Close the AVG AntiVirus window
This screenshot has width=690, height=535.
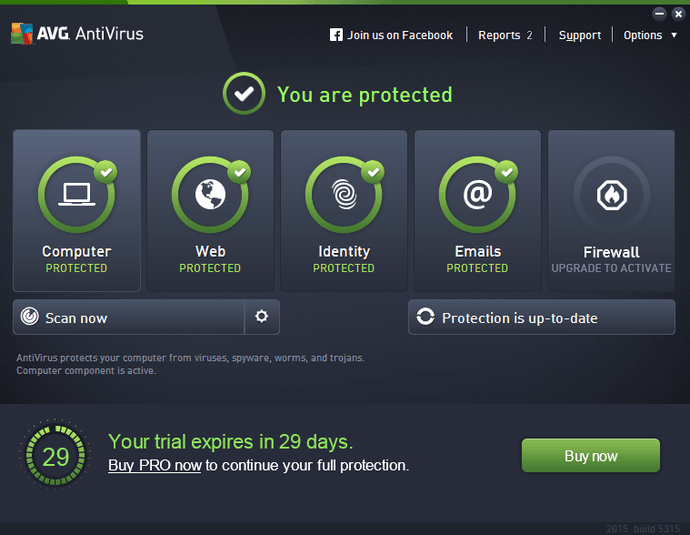(679, 14)
